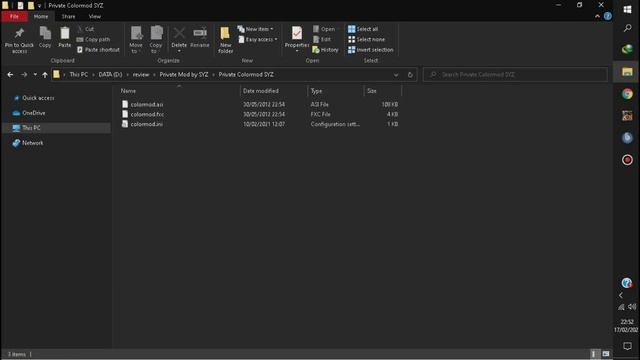Show file History

coord(325,50)
